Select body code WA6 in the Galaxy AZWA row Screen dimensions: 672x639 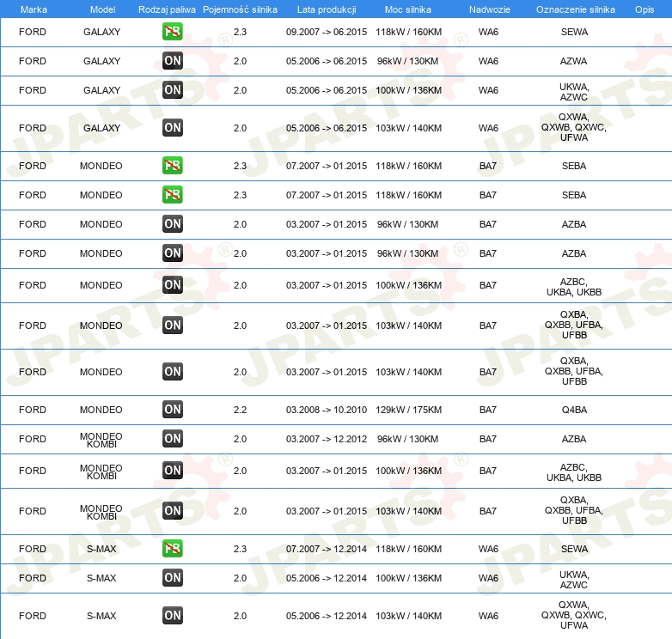tap(488, 61)
